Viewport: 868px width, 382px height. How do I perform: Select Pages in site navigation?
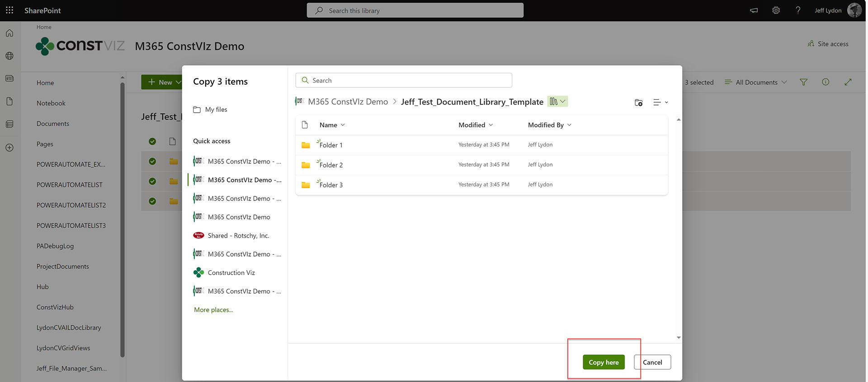point(45,144)
